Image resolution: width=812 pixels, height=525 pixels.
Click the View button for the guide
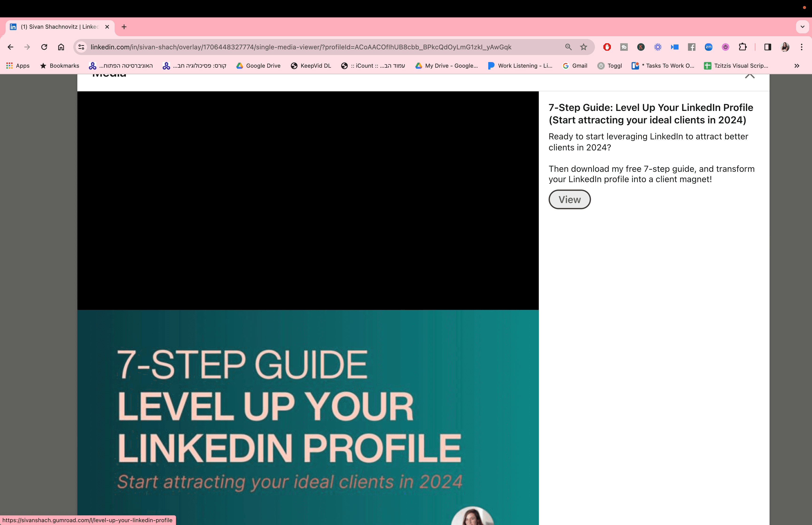point(569,200)
